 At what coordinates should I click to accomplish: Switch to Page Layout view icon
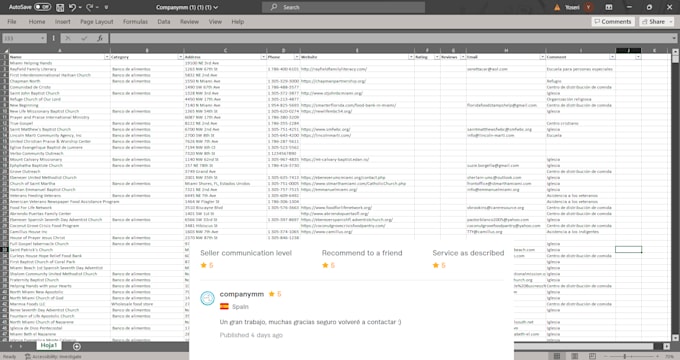[x=575, y=356]
